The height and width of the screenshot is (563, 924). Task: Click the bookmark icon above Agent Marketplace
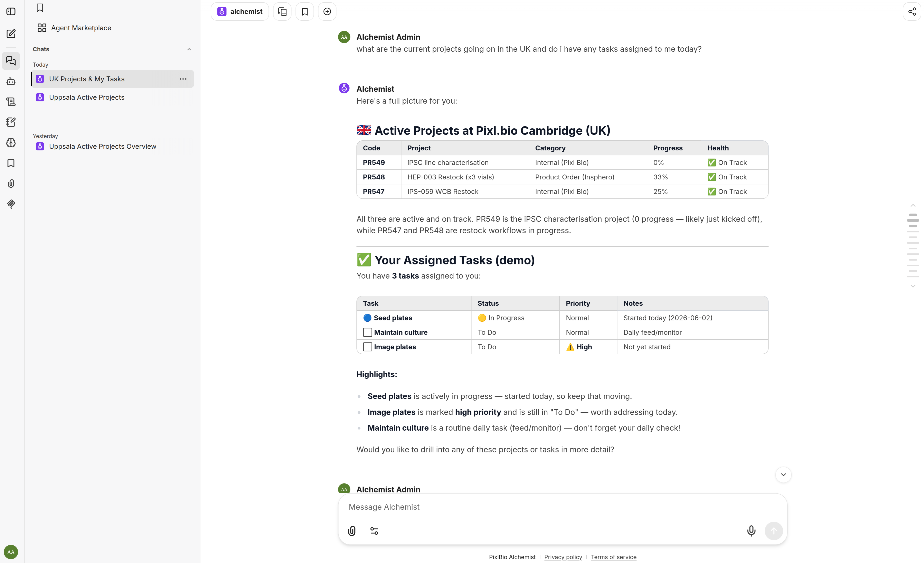tap(40, 8)
